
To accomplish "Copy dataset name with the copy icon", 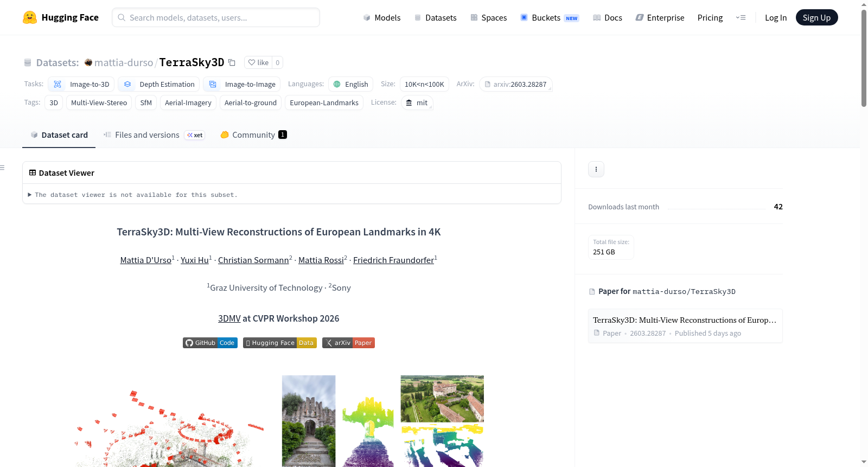I will 232,62.
